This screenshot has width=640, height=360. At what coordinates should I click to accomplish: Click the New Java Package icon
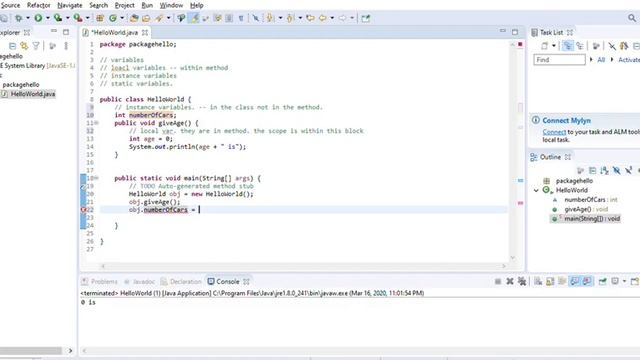pos(100,18)
